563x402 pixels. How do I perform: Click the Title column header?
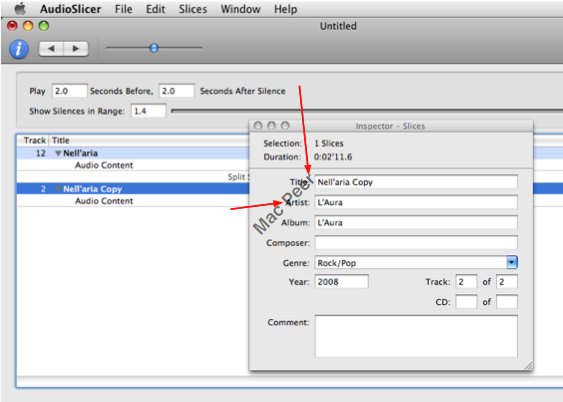(x=61, y=140)
